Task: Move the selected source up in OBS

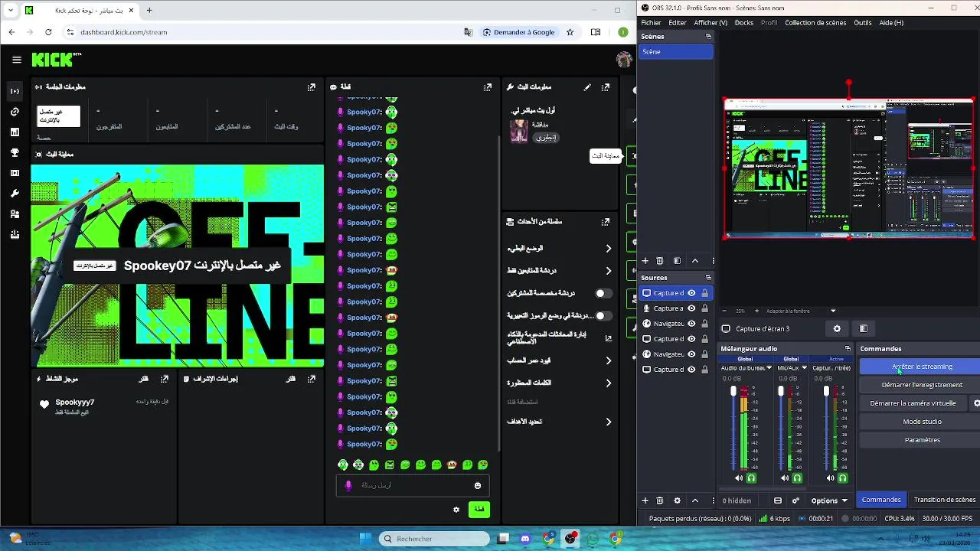Action: [x=695, y=500]
